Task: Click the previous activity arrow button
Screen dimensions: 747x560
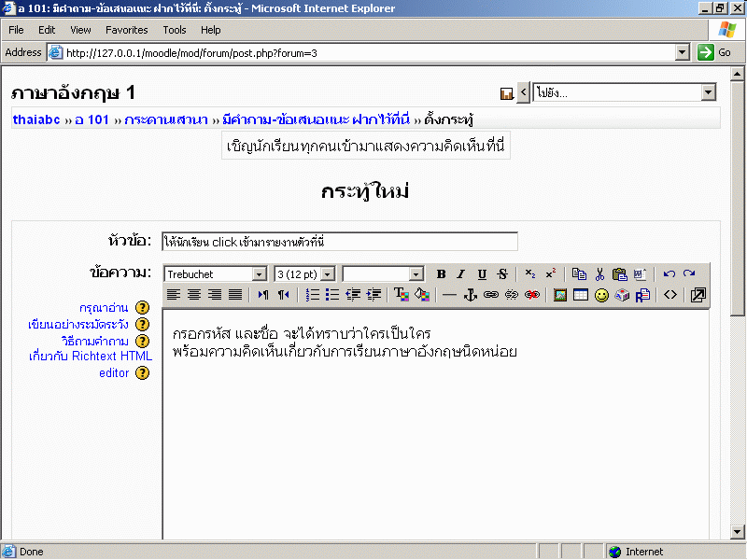Action: tap(523, 92)
